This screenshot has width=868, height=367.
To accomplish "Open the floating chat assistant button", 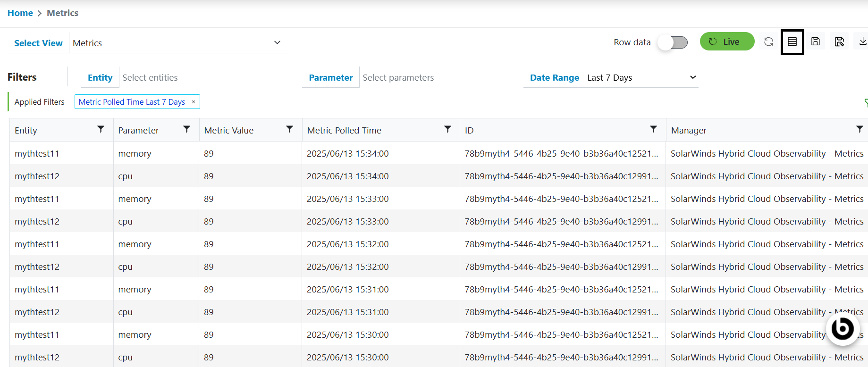I will [x=842, y=328].
